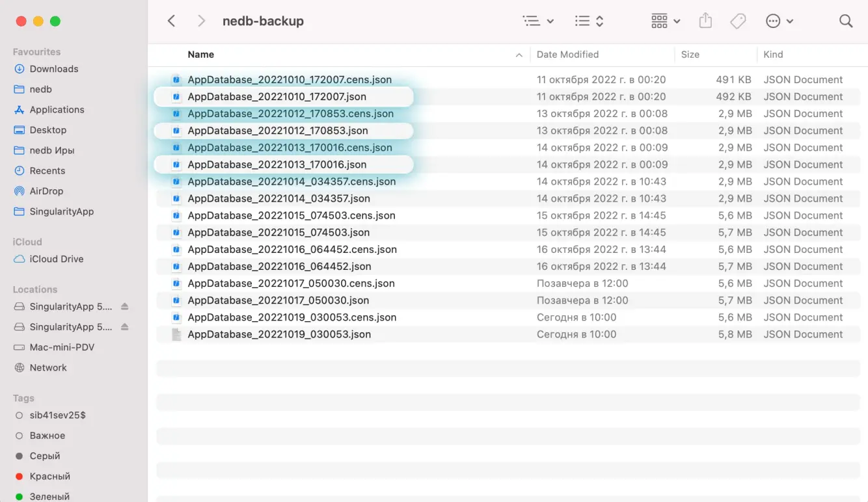Click the Forward navigation arrow
Image resolution: width=868 pixels, height=502 pixels.
point(201,21)
